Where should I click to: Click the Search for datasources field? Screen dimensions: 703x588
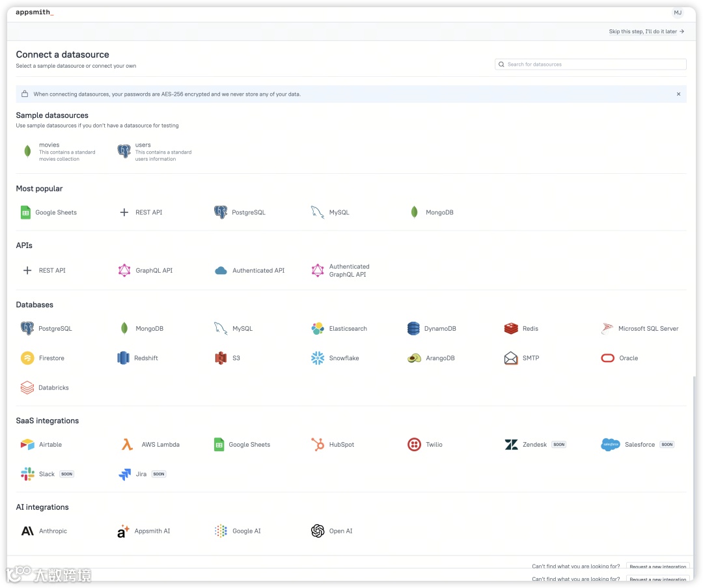(590, 64)
